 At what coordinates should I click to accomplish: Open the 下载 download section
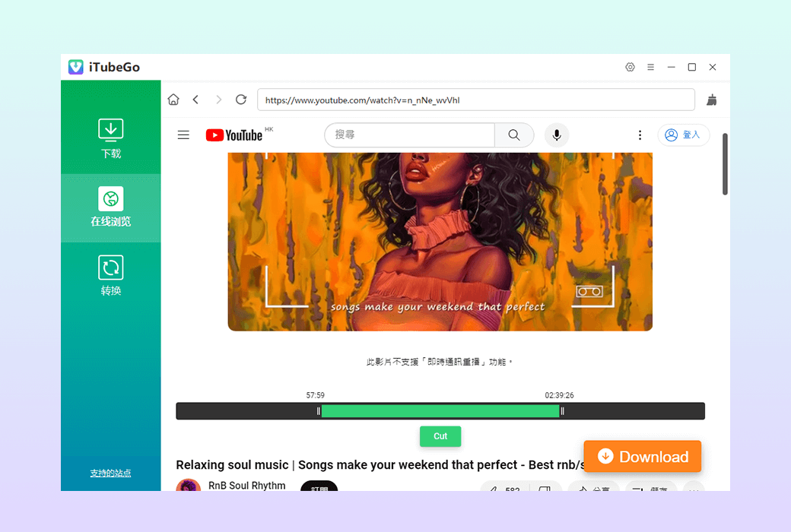[x=110, y=138]
